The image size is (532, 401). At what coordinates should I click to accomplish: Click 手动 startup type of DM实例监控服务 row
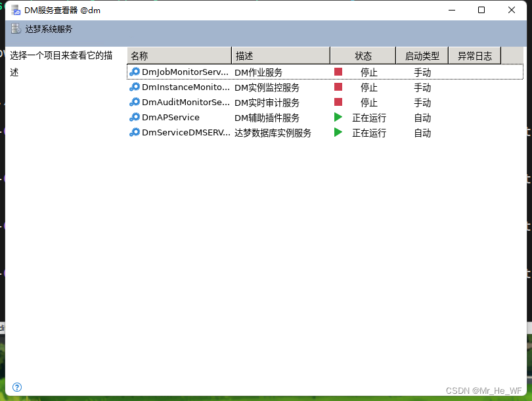[422, 87]
